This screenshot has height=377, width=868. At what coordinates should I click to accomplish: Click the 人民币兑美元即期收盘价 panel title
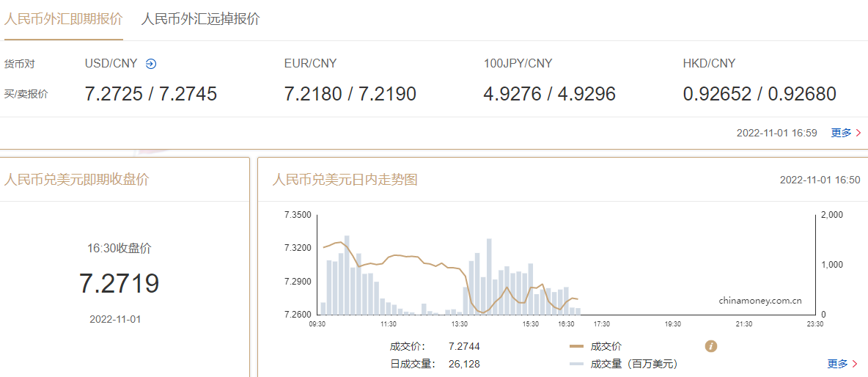pos(76,180)
